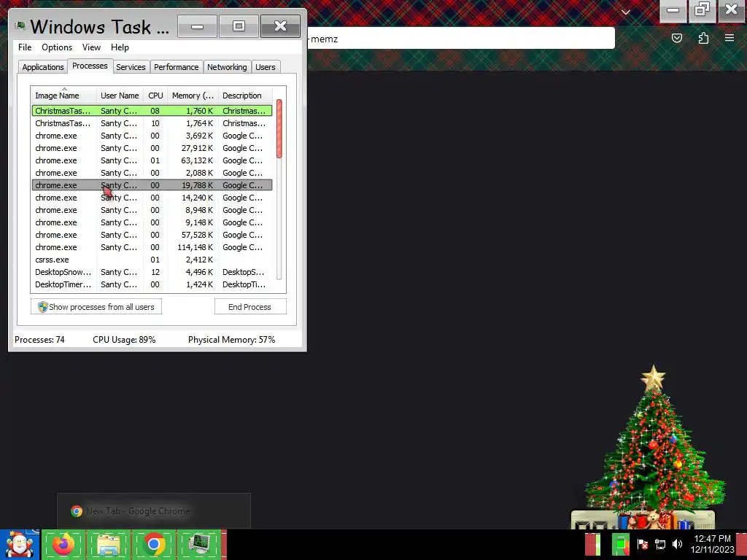Open Firefox Pocket save icon

coord(676,38)
